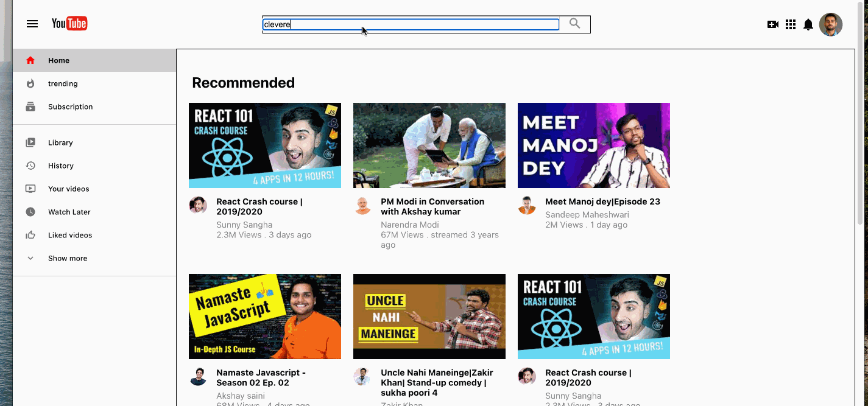Click "2M Views . 1 day ago" text
Image resolution: width=868 pixels, height=406 pixels.
(x=586, y=225)
